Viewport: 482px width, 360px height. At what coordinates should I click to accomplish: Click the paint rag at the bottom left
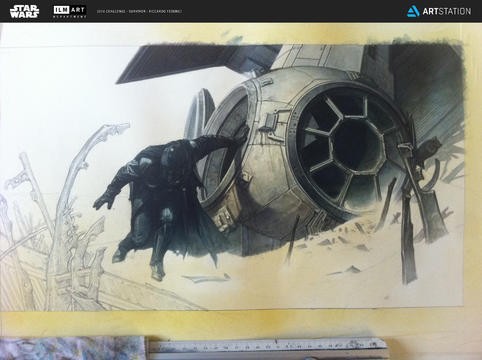72,348
